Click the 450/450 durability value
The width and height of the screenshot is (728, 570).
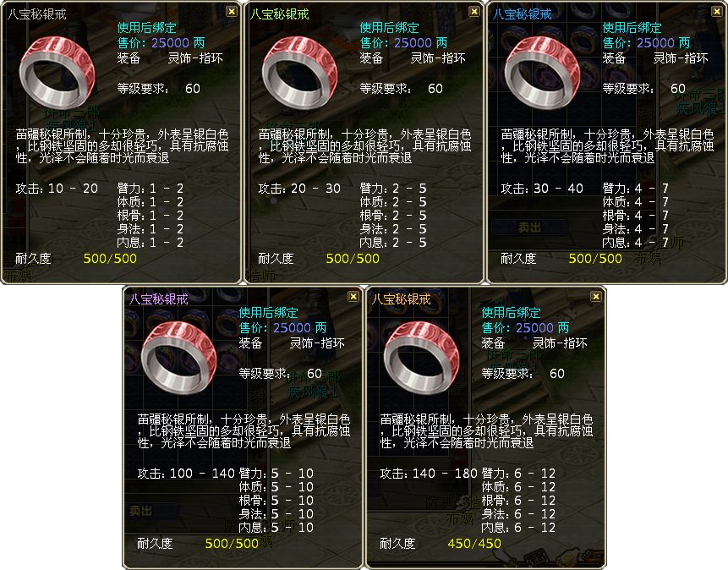pos(474,544)
